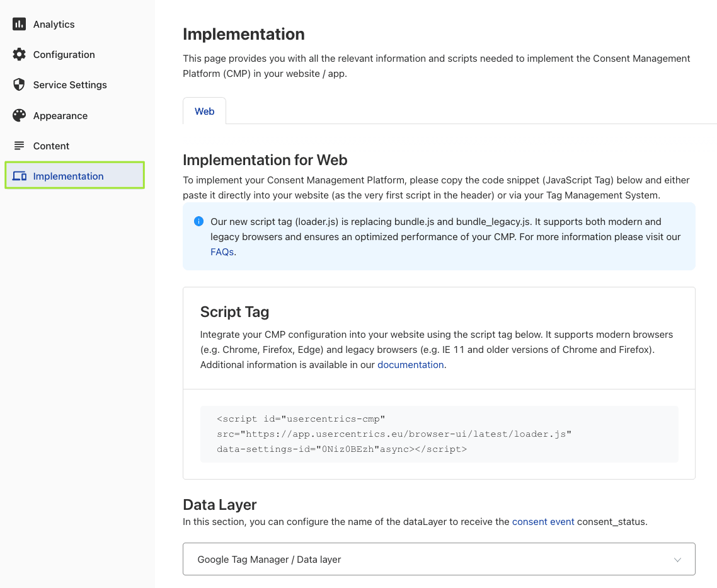Click the Analytics bar chart icon
This screenshot has height=588, width=717.
pyautogui.click(x=19, y=25)
